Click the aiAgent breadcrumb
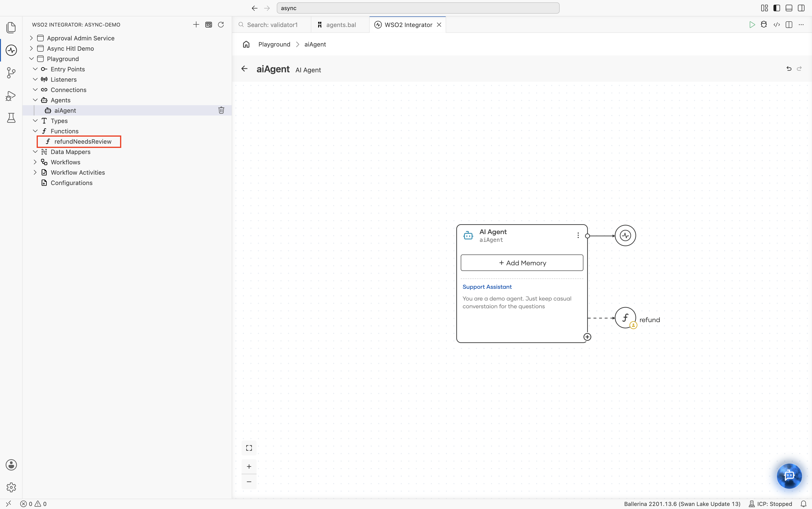Screen dimensions: 812x509 pos(315,44)
